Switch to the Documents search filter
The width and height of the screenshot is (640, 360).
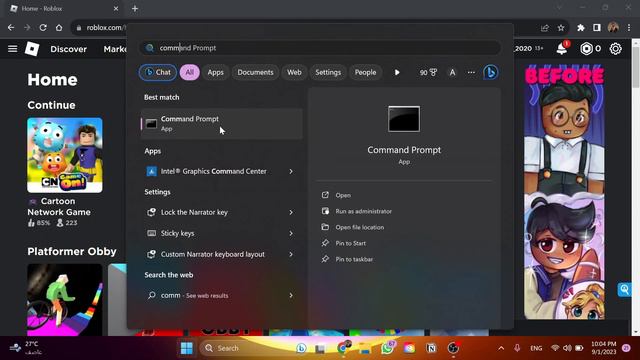256,72
